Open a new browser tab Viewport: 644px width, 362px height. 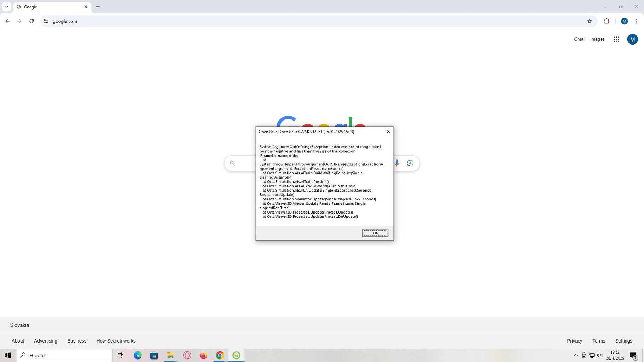[x=98, y=7]
